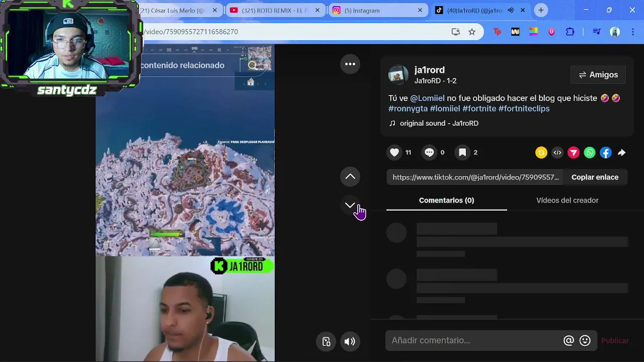
Task: Open the W browser extension icon
Action: [515, 32]
